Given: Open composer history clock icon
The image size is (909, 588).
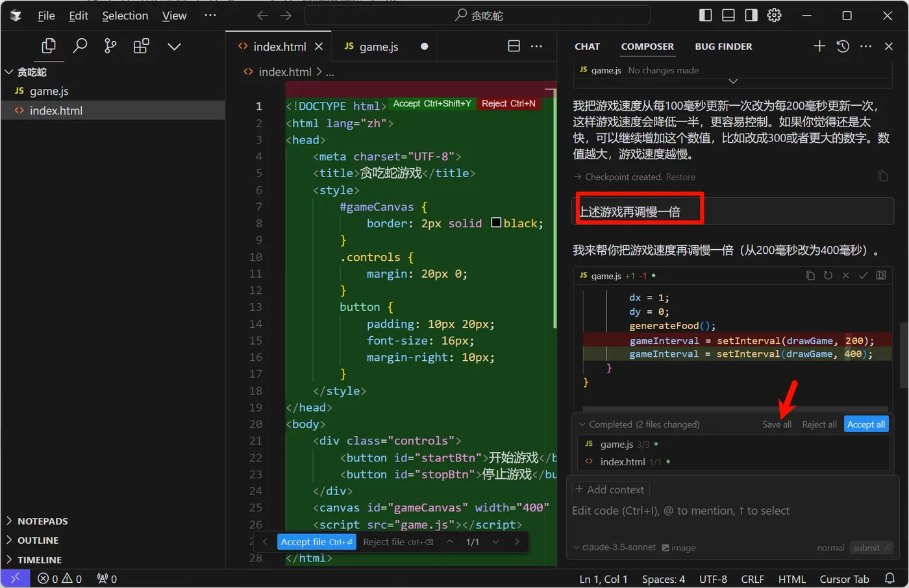Looking at the screenshot, I should [x=843, y=46].
